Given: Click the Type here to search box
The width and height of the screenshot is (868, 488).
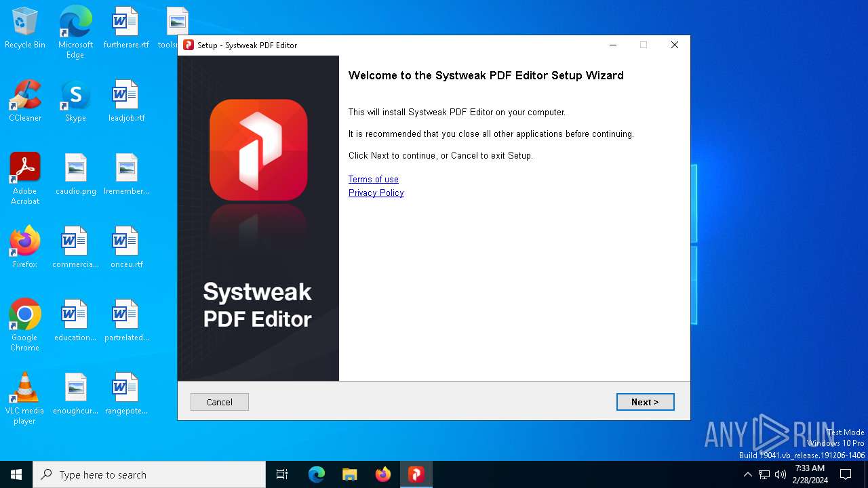Looking at the screenshot, I should tap(149, 474).
